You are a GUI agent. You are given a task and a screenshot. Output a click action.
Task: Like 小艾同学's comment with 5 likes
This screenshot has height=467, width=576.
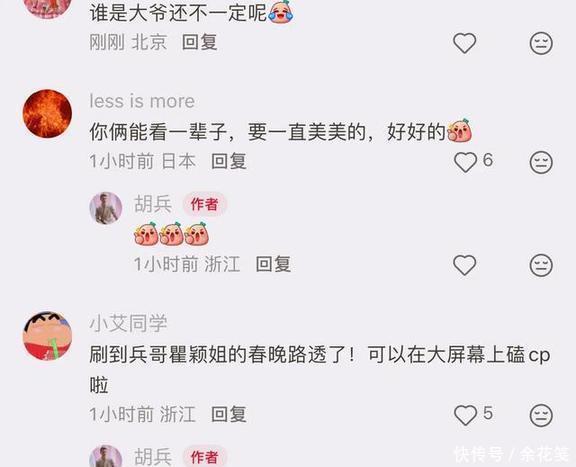465,415
